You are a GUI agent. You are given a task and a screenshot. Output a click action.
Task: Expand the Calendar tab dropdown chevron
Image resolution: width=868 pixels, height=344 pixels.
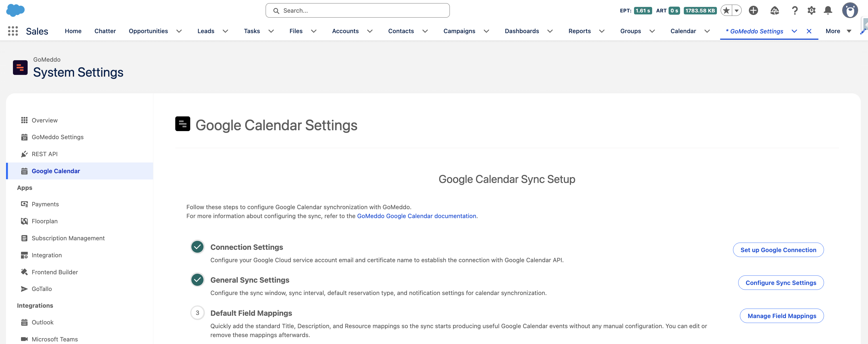(707, 31)
